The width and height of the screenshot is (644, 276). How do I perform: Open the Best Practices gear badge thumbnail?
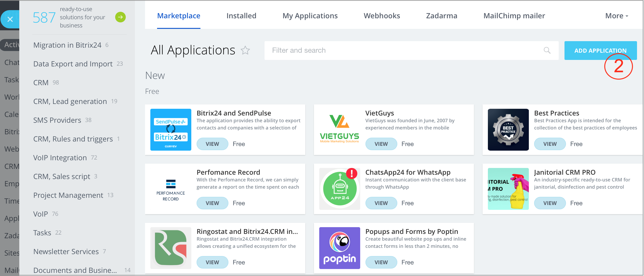(x=508, y=130)
